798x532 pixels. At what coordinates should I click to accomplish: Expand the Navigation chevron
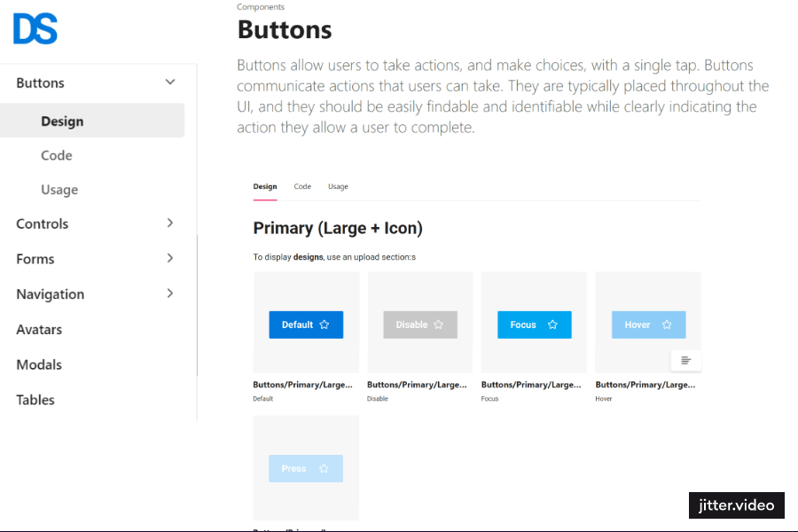tap(170, 293)
